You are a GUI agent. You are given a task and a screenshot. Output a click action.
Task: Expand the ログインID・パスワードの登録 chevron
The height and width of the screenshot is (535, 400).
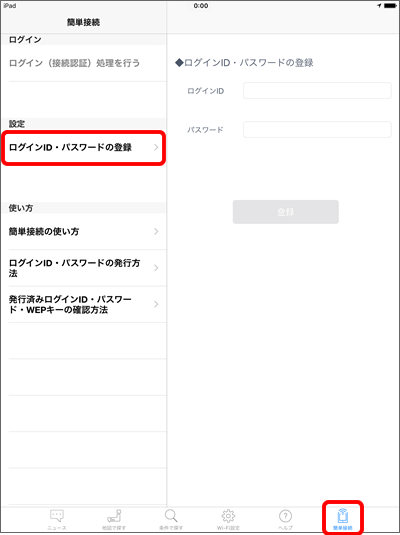tap(156, 147)
